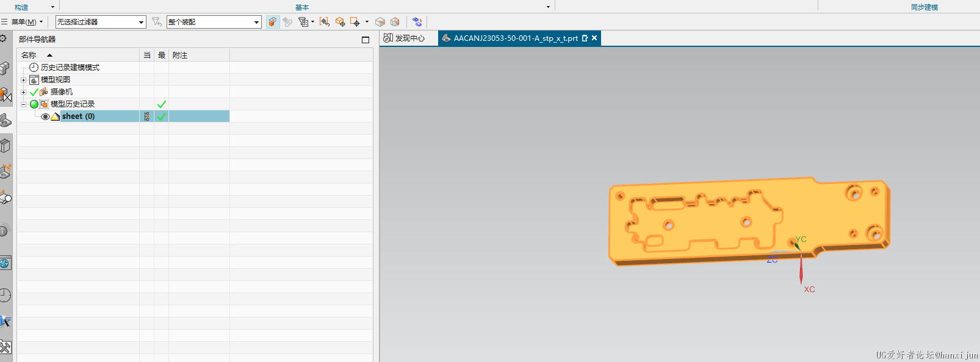This screenshot has width=980, height=362.
Task: Open the info broadcast sidebar tab
Action: click(x=4, y=231)
